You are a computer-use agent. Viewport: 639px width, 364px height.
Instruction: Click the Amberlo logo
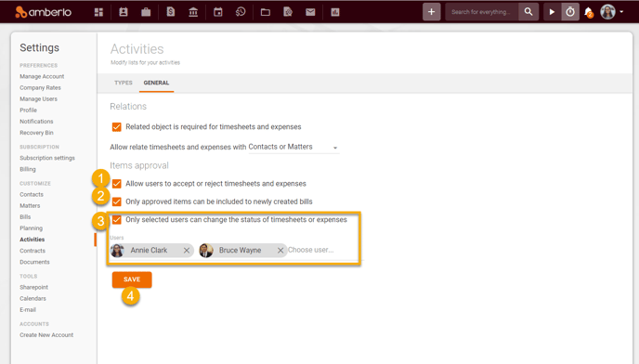click(x=44, y=12)
